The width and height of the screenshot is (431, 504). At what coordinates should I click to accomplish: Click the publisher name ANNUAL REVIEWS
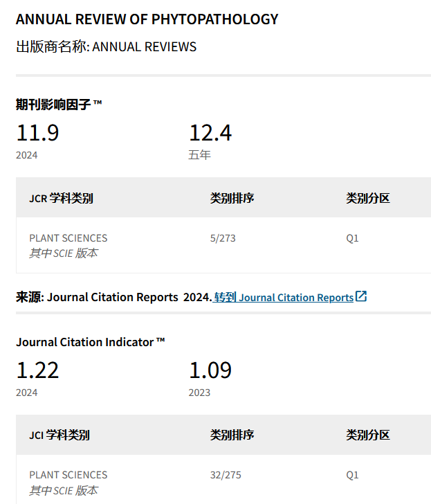tap(144, 47)
